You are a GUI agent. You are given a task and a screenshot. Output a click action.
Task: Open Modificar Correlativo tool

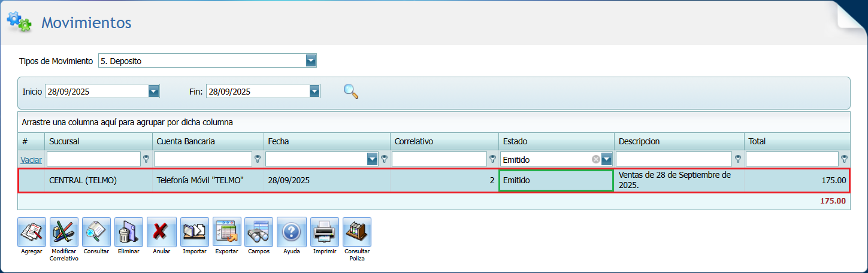[64, 232]
